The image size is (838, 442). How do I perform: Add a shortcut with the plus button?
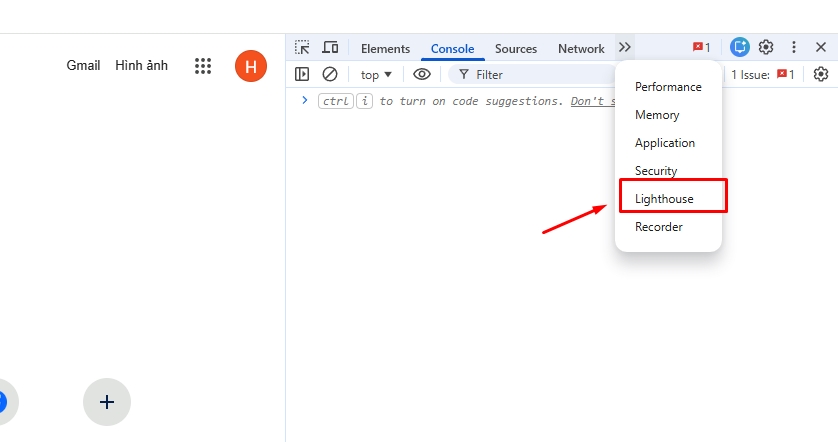pos(107,402)
